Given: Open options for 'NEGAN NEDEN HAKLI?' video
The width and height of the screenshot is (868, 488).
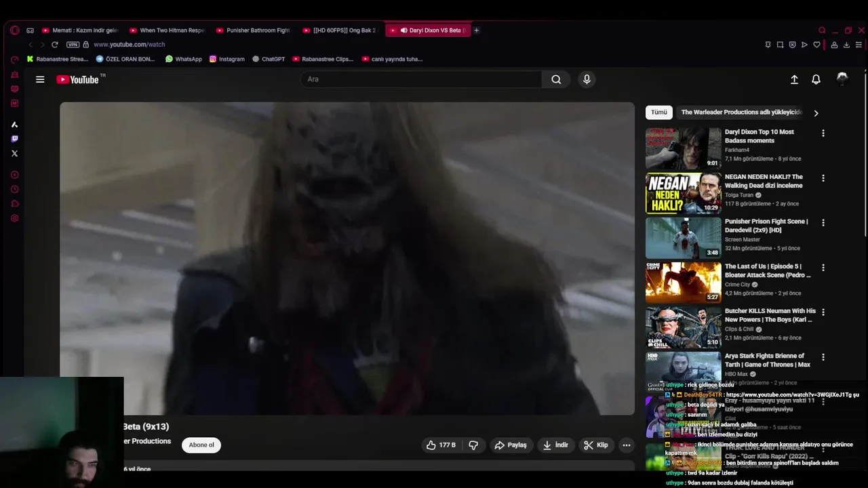Looking at the screenshot, I should click(x=823, y=178).
